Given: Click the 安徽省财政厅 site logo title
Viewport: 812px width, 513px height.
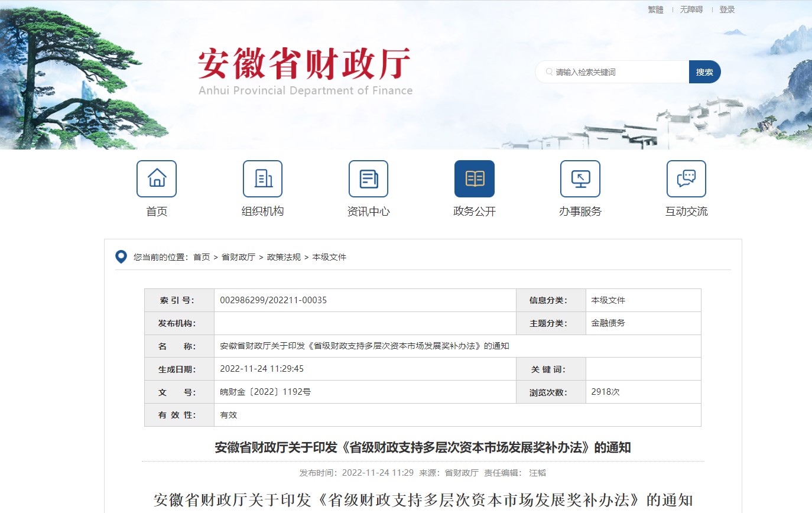Looking at the screenshot, I should (304, 65).
